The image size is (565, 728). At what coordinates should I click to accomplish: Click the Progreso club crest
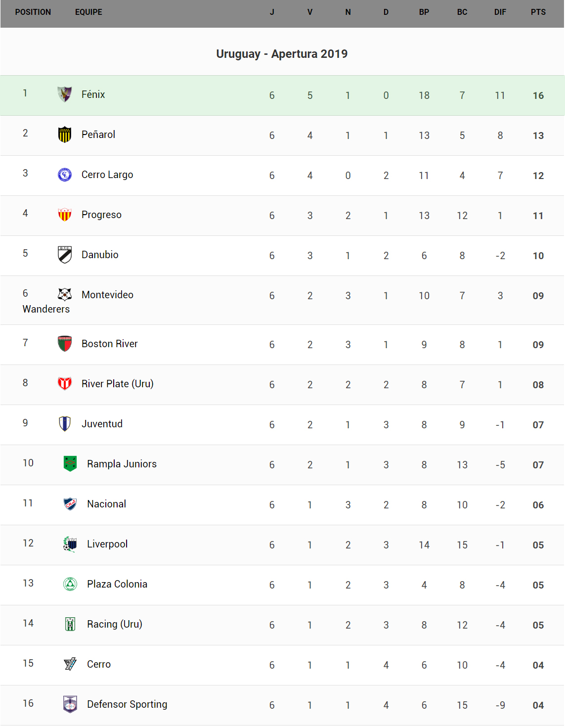(65, 215)
